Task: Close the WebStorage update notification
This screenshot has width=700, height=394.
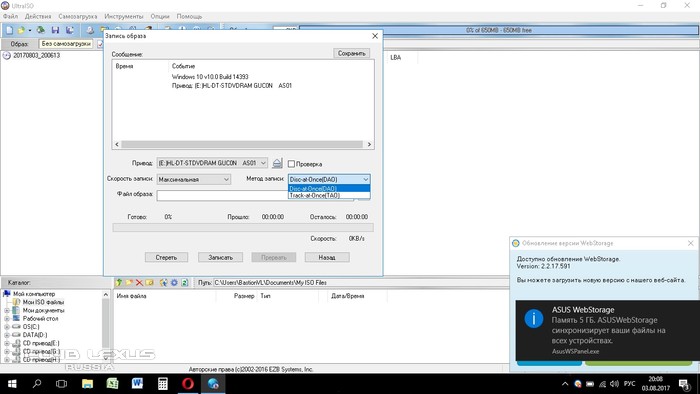Action: 691,243
